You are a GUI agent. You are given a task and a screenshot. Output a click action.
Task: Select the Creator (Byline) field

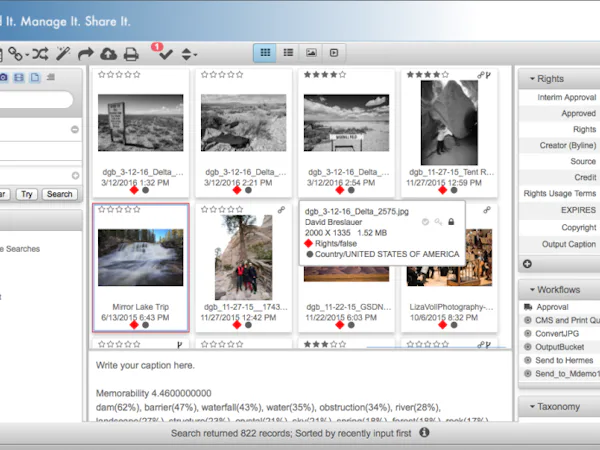coord(559,145)
